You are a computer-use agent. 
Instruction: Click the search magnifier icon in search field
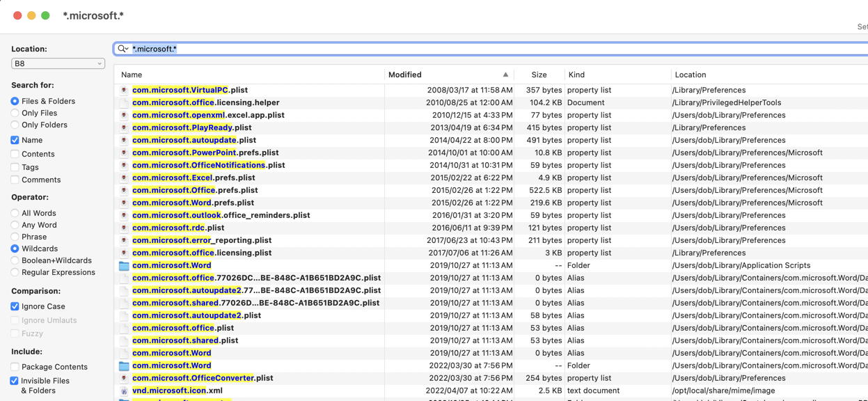pos(123,49)
